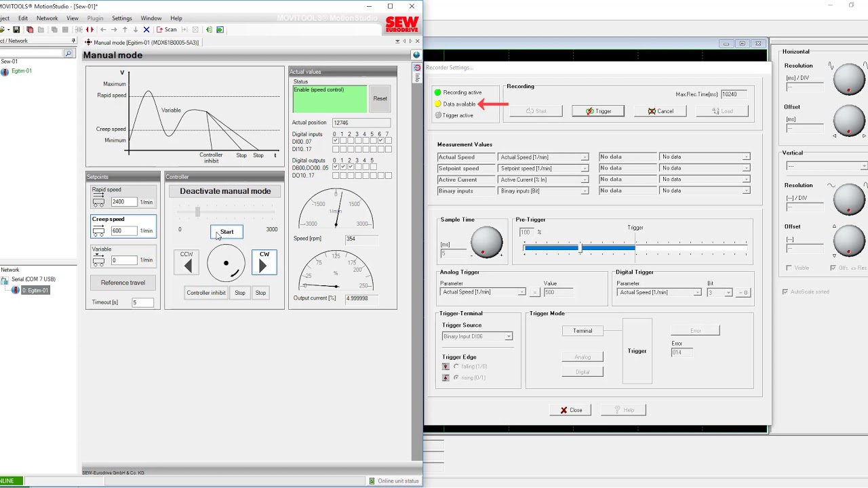Open the Edit menu
This screenshot has height=488, width=868.
[x=23, y=18]
